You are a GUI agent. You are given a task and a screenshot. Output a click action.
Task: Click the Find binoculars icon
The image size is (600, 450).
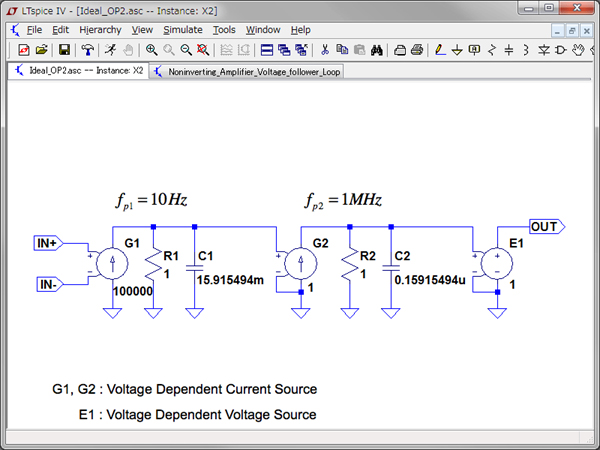coord(377,49)
